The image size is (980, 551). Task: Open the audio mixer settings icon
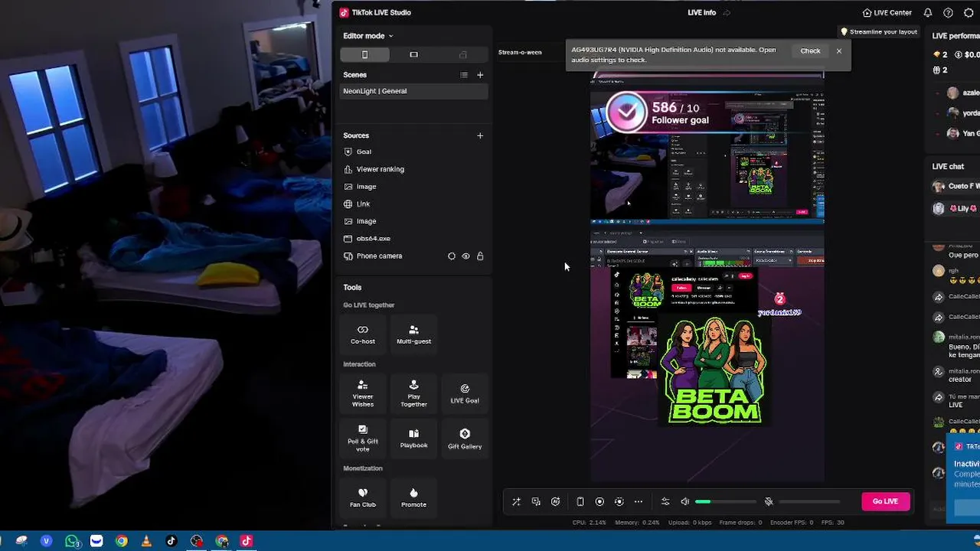click(x=665, y=502)
